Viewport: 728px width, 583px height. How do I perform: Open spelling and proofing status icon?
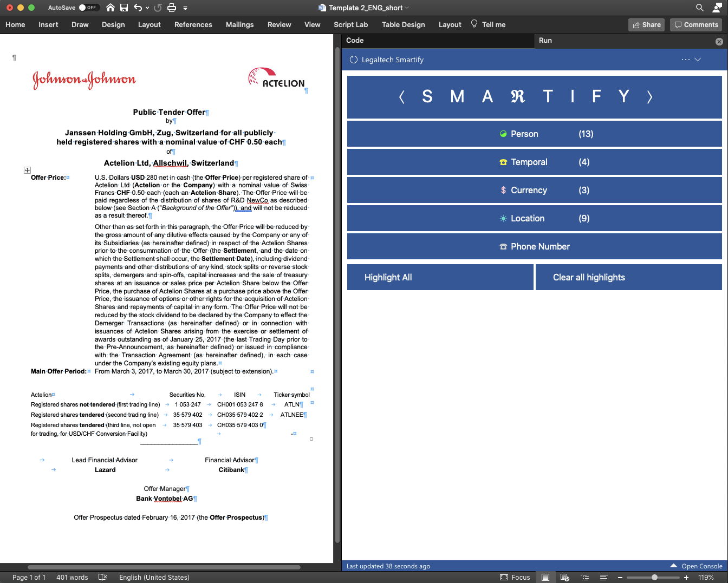coord(103,577)
